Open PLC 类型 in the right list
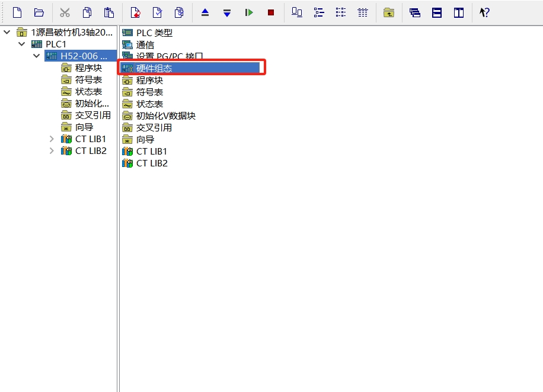 pyautogui.click(x=154, y=33)
